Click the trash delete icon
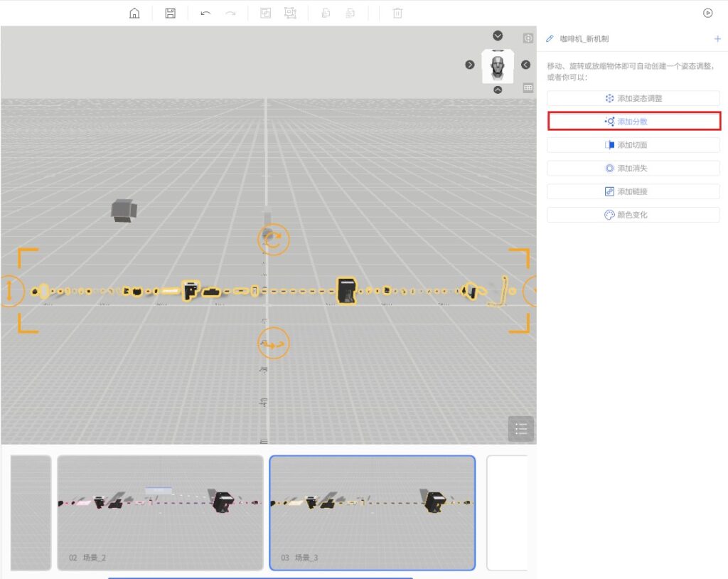The width and height of the screenshot is (728, 579). click(x=397, y=13)
